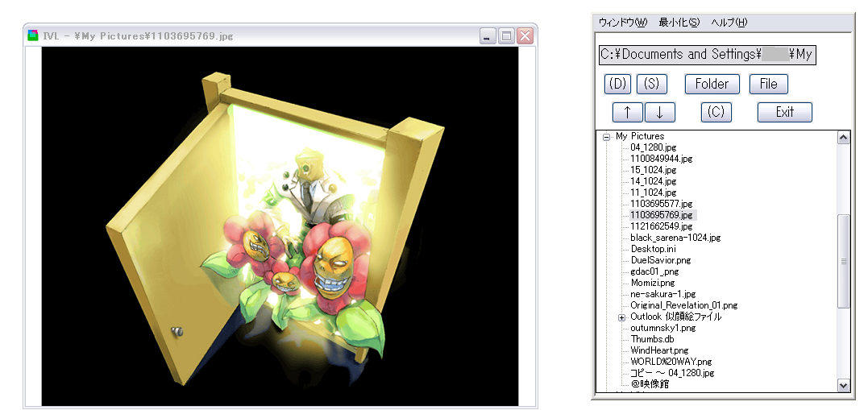Click the (D) button
Viewport: 868px width, 410px height.
click(617, 84)
